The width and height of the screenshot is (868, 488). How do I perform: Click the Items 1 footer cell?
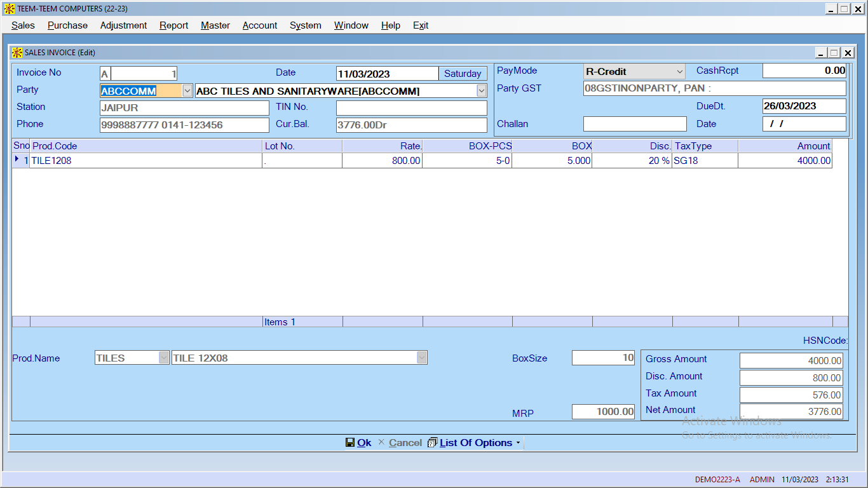(x=302, y=322)
